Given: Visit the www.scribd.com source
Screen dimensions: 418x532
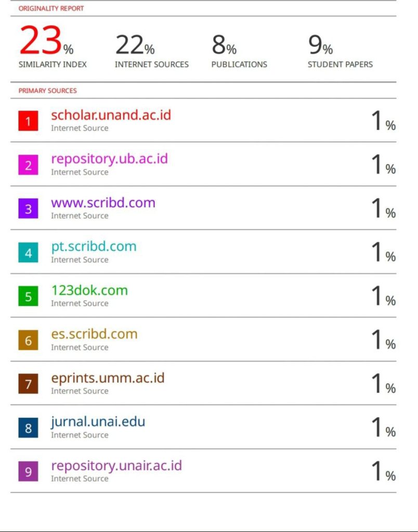Looking at the screenshot, I should click(x=103, y=203).
